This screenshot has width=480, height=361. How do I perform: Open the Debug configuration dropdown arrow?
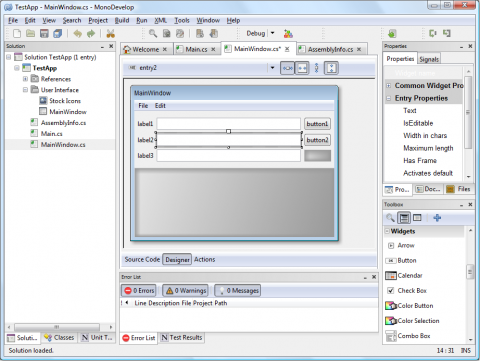[x=272, y=33]
